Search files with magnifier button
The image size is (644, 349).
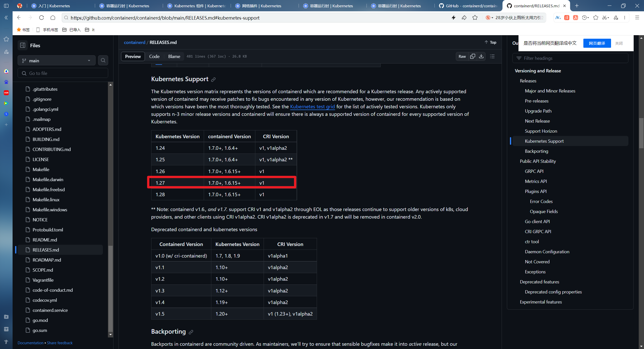pyautogui.click(x=103, y=60)
